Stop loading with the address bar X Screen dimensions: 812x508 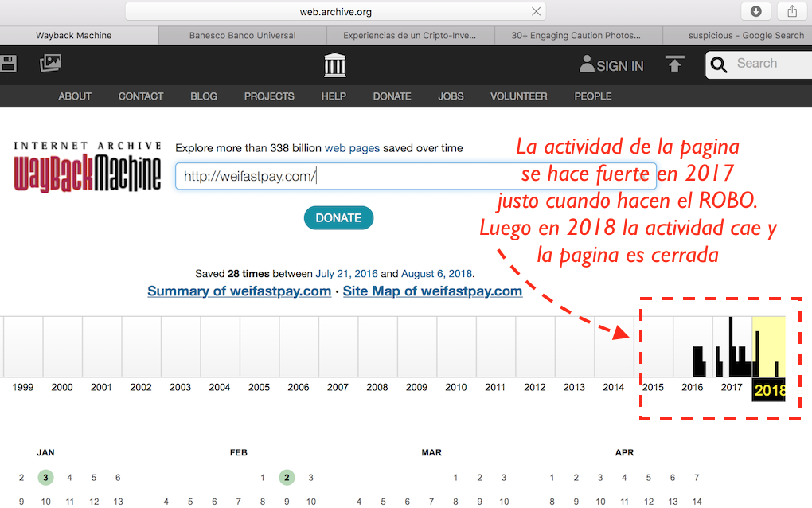[536, 11]
